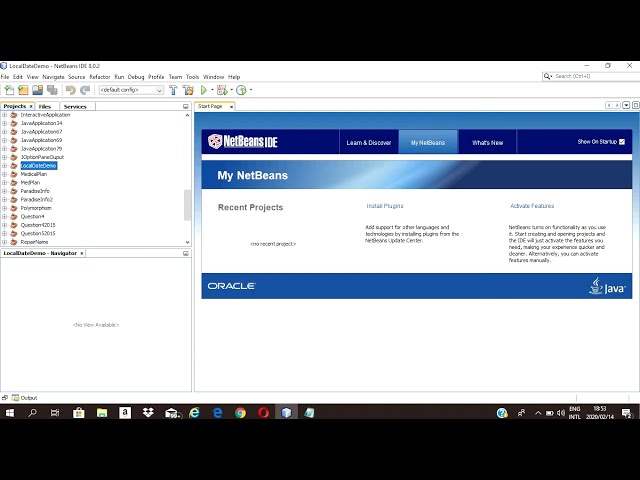The image size is (640, 480).
Task: Click the Save All toolbar icon
Action: (52, 90)
